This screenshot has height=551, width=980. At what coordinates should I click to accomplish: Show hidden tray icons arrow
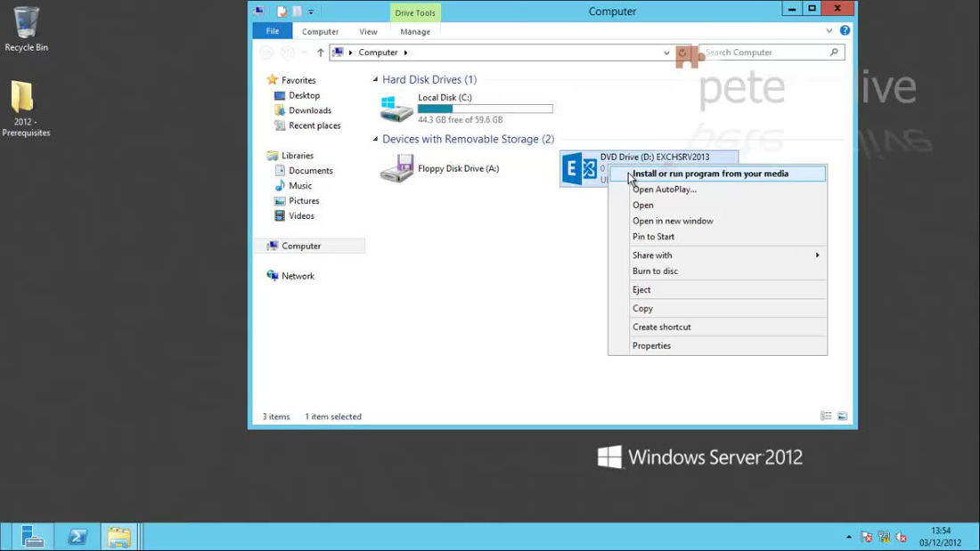849,538
